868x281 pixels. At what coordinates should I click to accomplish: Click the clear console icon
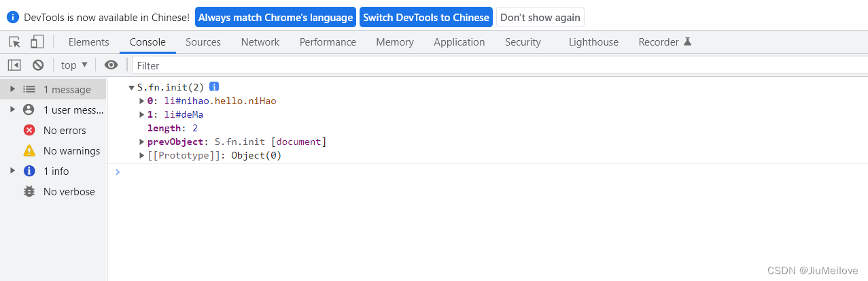coord(38,65)
